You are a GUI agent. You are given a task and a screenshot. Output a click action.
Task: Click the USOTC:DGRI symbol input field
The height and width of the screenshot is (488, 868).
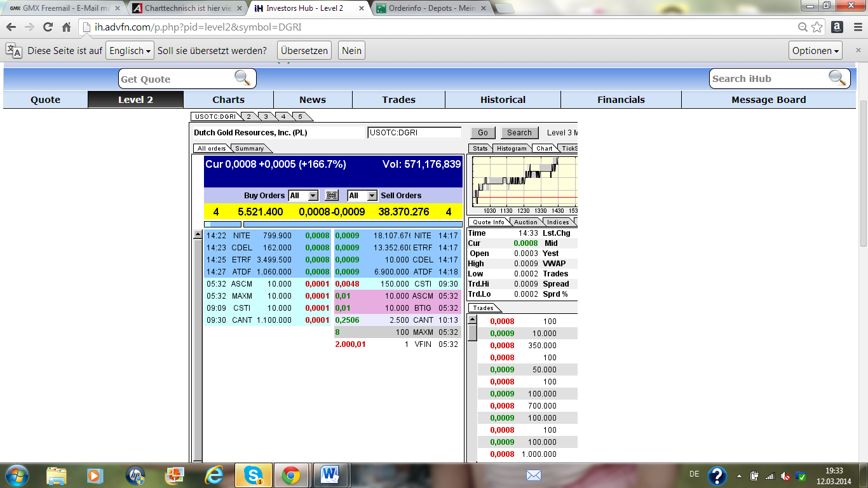[x=414, y=133]
